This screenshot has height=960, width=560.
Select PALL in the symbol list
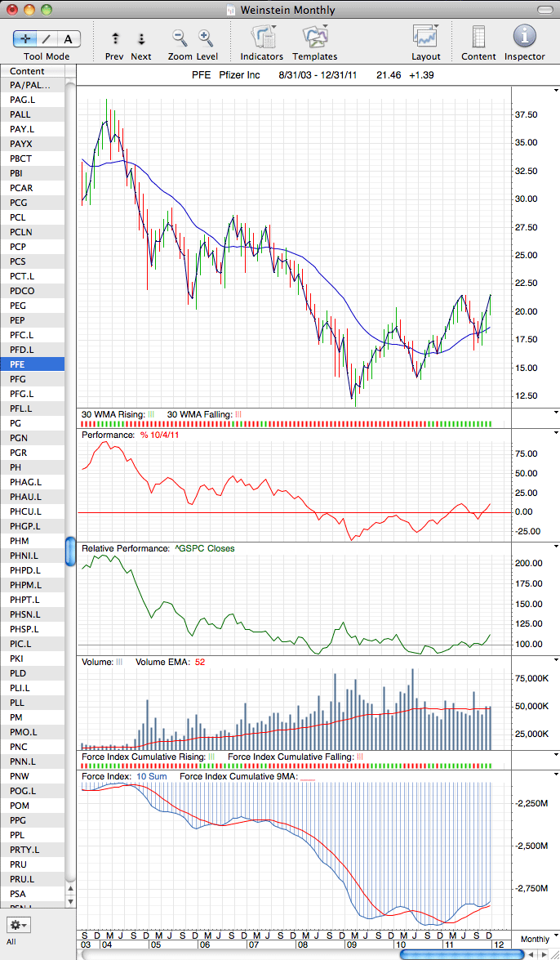coord(33,114)
